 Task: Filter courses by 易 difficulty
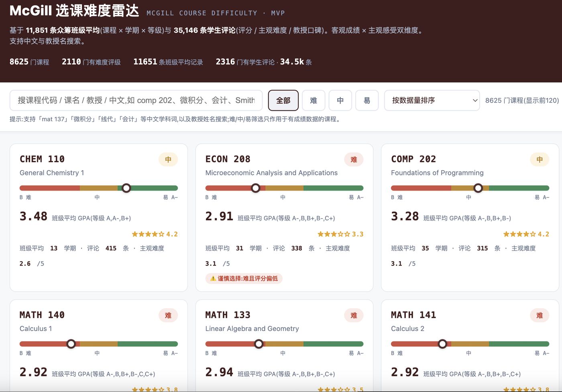tap(367, 100)
